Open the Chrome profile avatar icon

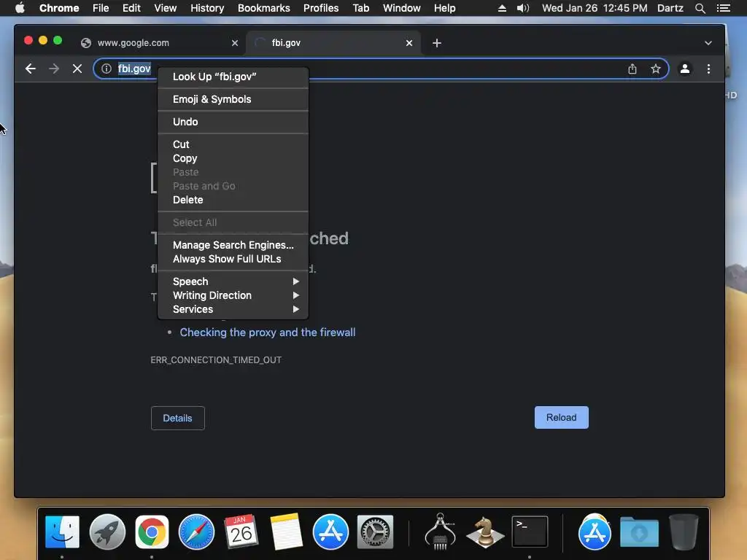click(x=685, y=69)
